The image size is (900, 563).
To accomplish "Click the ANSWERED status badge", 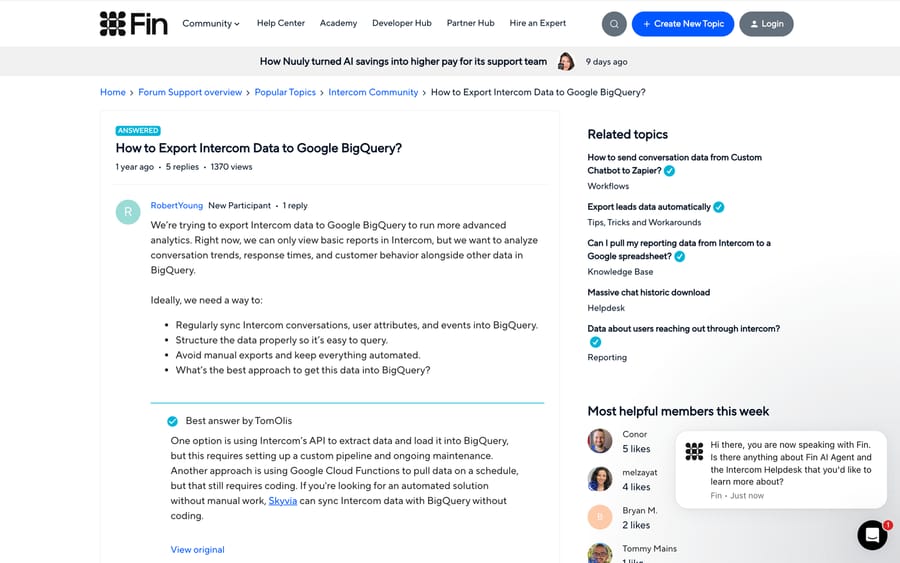I will click(x=138, y=131).
